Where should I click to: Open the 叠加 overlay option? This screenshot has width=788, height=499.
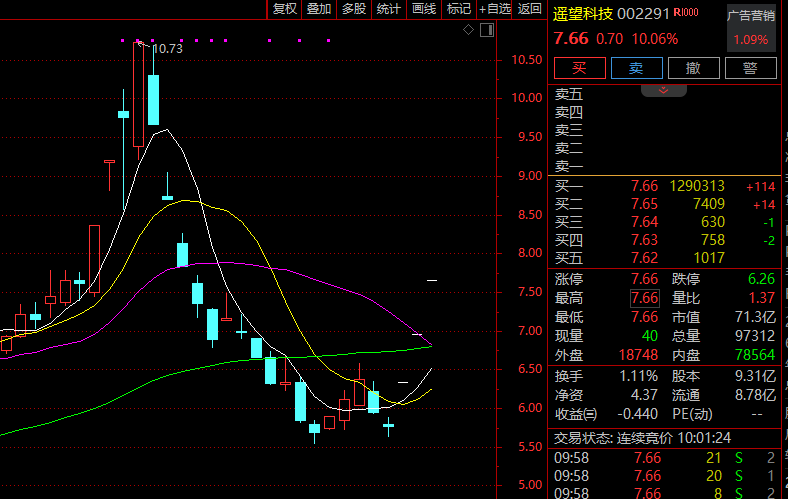tap(319, 9)
